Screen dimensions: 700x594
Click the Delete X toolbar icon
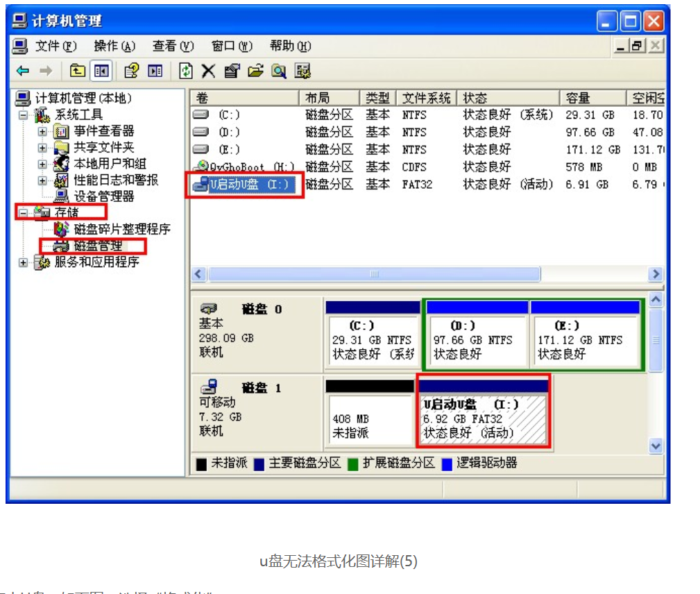(x=208, y=71)
